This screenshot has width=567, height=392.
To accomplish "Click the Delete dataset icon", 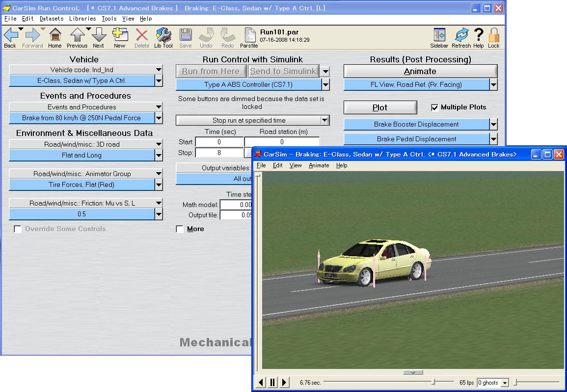I will point(142,35).
